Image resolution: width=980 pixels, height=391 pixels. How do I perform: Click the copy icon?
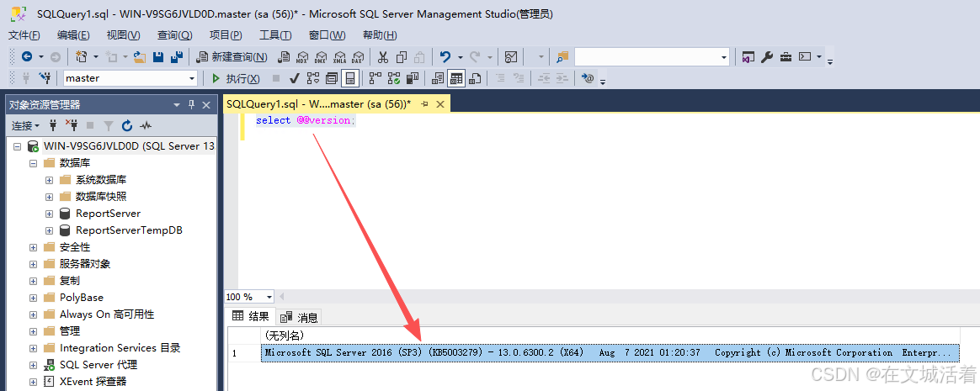402,57
